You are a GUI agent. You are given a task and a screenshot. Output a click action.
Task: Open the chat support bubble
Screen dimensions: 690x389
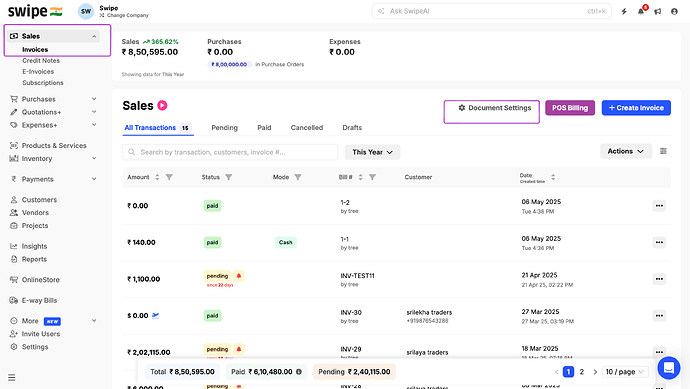pos(669,367)
